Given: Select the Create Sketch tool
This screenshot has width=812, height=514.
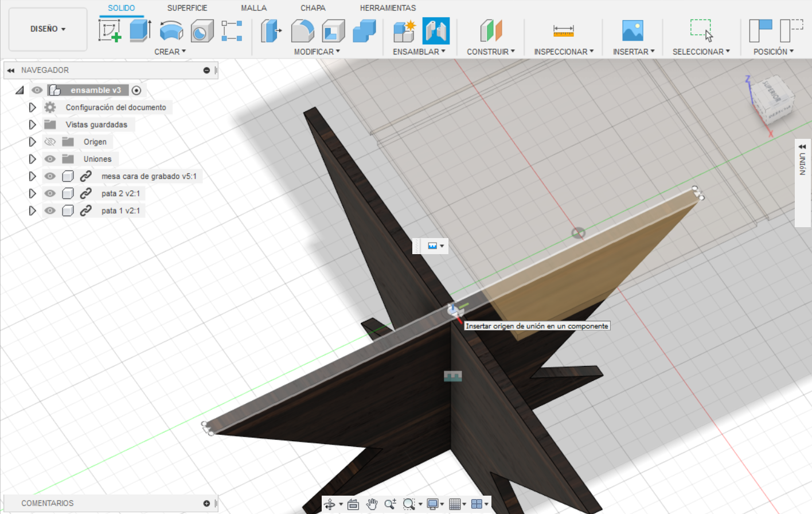Looking at the screenshot, I should (x=110, y=30).
